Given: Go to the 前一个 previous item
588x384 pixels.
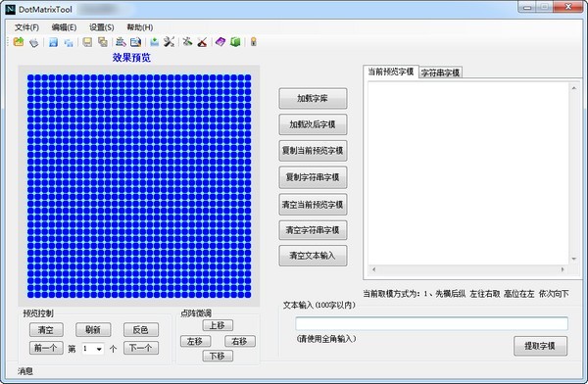Looking at the screenshot, I should coord(46,348).
